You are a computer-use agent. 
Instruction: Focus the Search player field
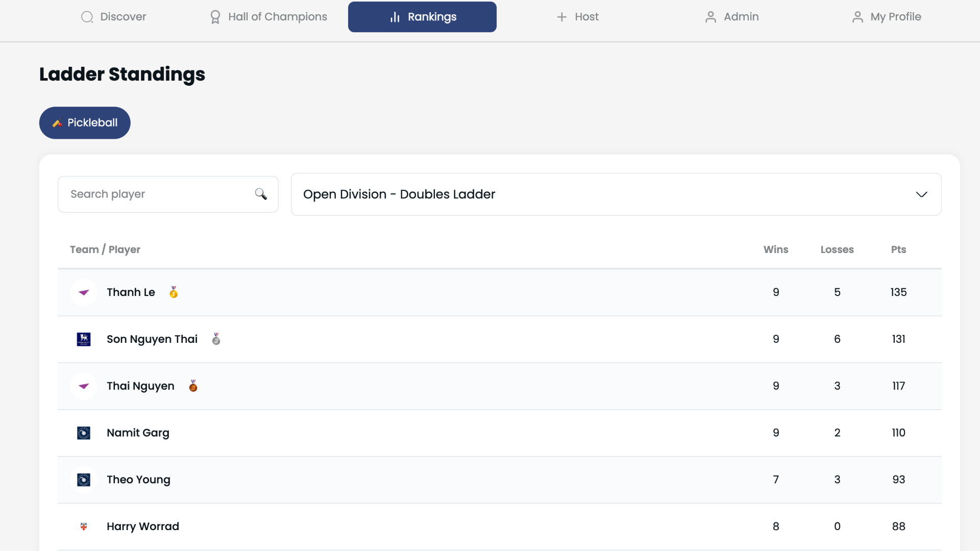168,194
